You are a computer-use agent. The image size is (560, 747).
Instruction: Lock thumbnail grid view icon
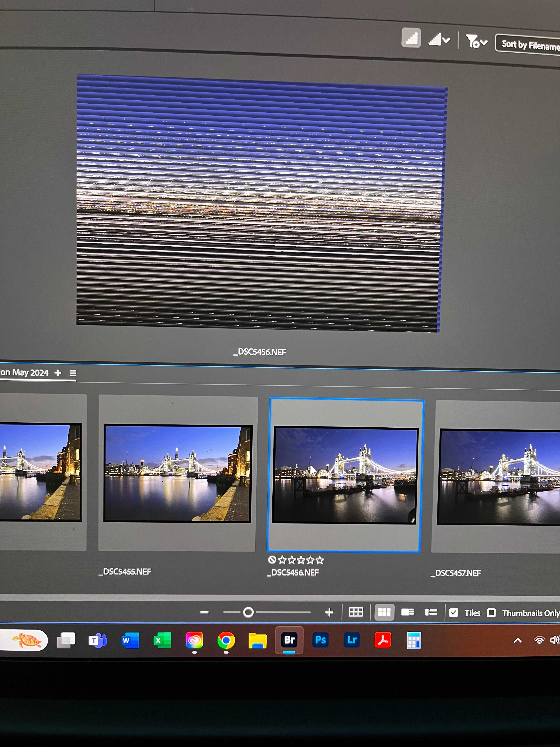pos(356,612)
